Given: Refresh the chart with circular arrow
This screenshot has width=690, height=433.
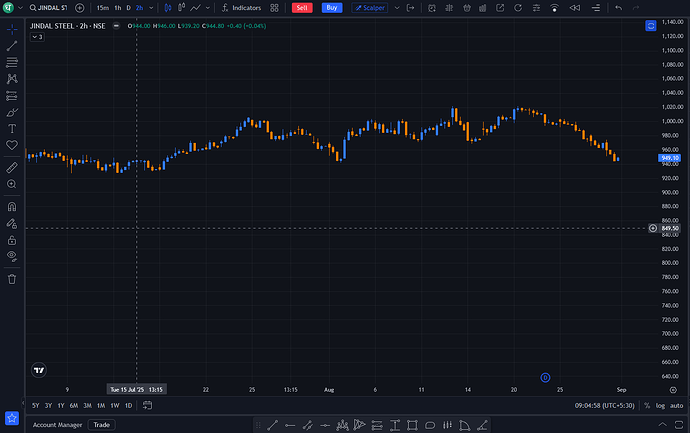Looking at the screenshot, I should point(518,8).
